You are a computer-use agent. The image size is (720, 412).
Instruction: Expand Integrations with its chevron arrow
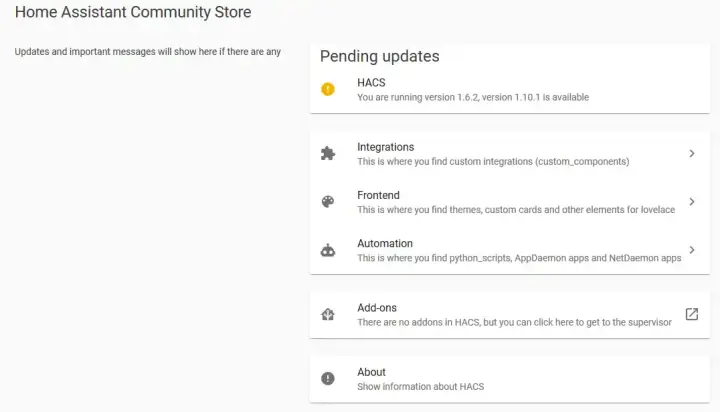coord(692,153)
